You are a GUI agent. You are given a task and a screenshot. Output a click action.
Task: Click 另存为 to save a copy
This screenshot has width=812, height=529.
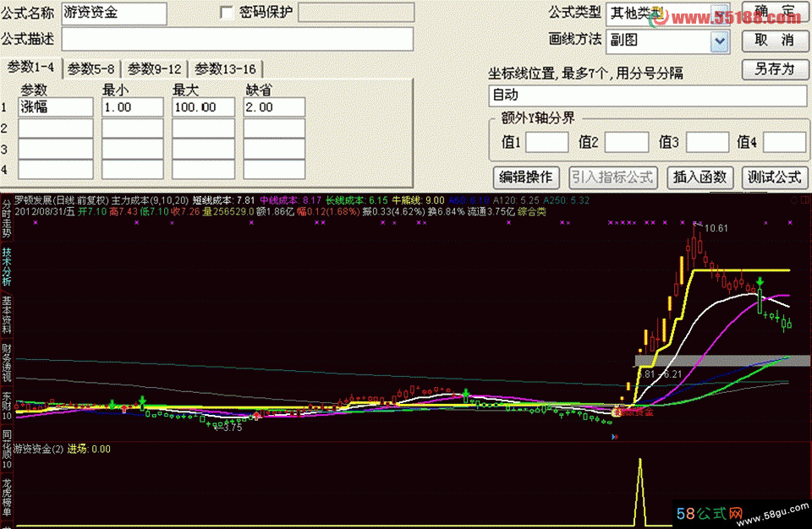[774, 68]
